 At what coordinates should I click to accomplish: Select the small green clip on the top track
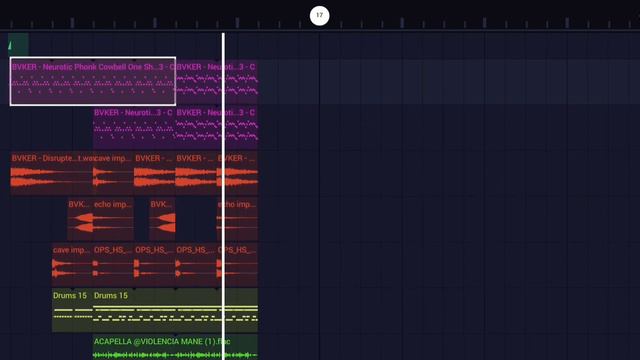click(x=18, y=44)
